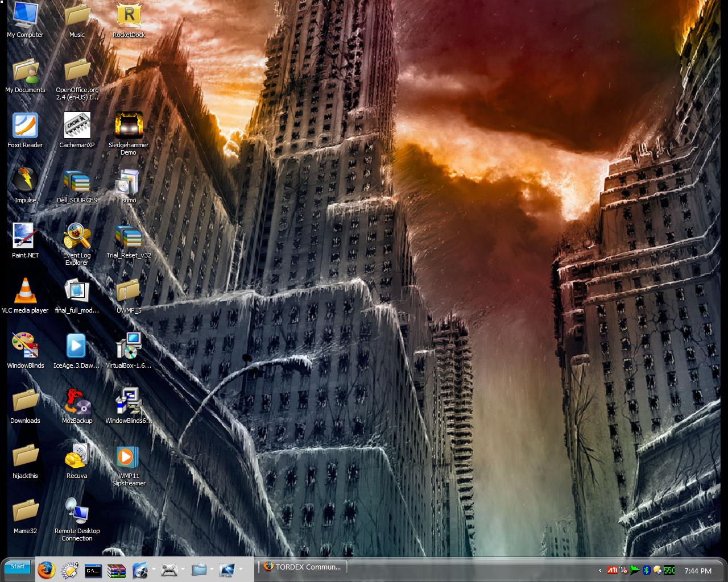
Task: Select the Paint.NET desktop icon
Action: [25, 236]
